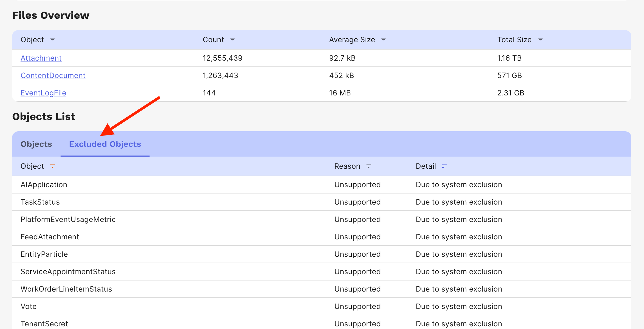Select the FeedAttachment row name
644x329 pixels.
(x=50, y=237)
